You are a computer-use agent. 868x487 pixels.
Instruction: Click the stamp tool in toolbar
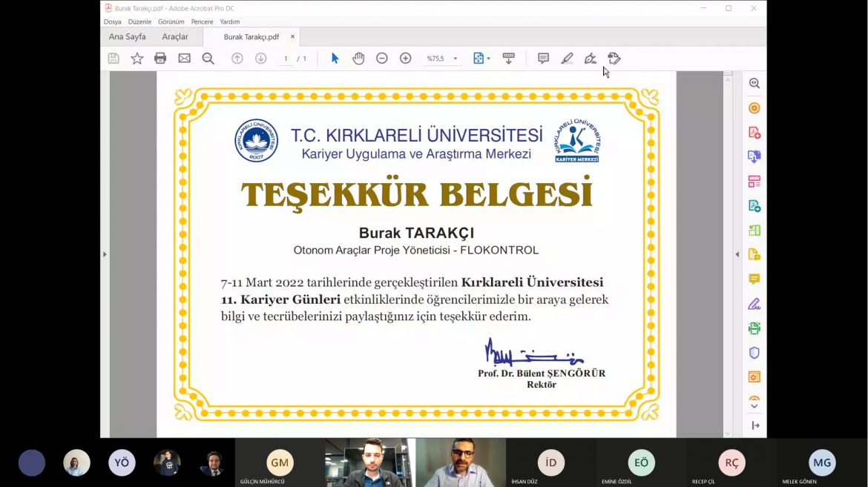point(614,58)
